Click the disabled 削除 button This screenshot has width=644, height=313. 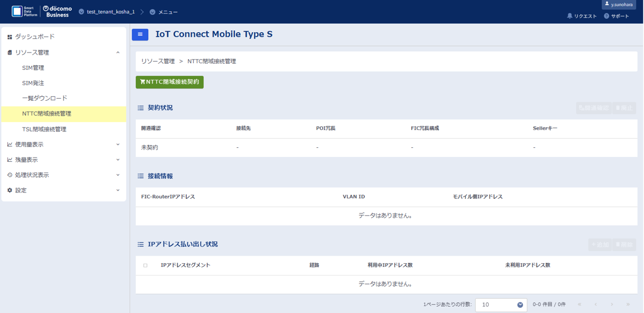coord(624,244)
